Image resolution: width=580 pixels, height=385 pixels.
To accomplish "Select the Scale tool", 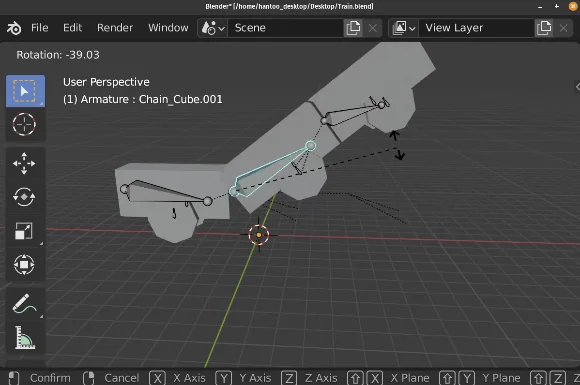I will tap(25, 230).
